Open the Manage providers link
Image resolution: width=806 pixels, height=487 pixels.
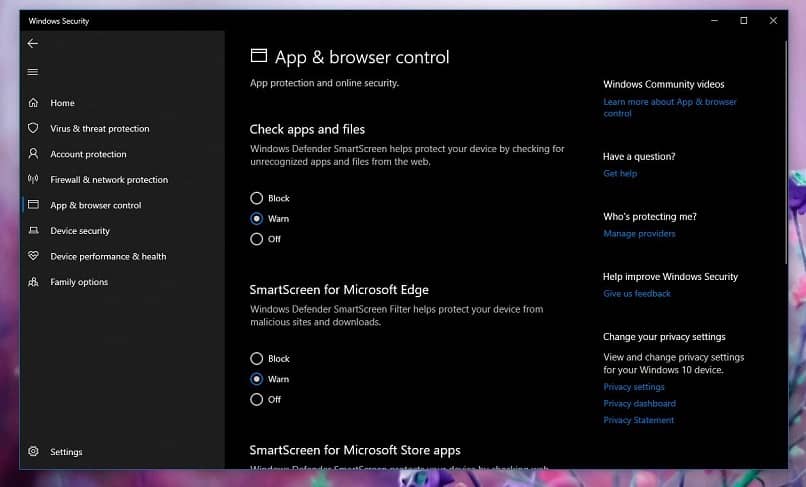point(639,234)
